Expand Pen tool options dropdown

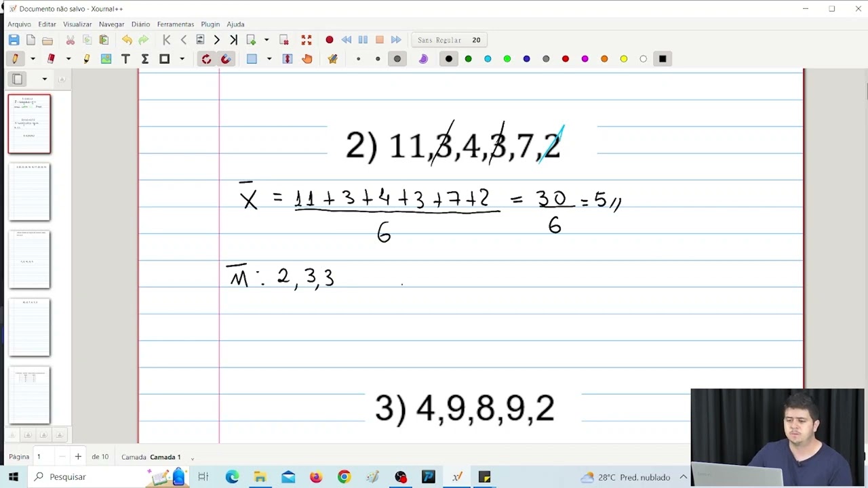pyautogui.click(x=32, y=59)
